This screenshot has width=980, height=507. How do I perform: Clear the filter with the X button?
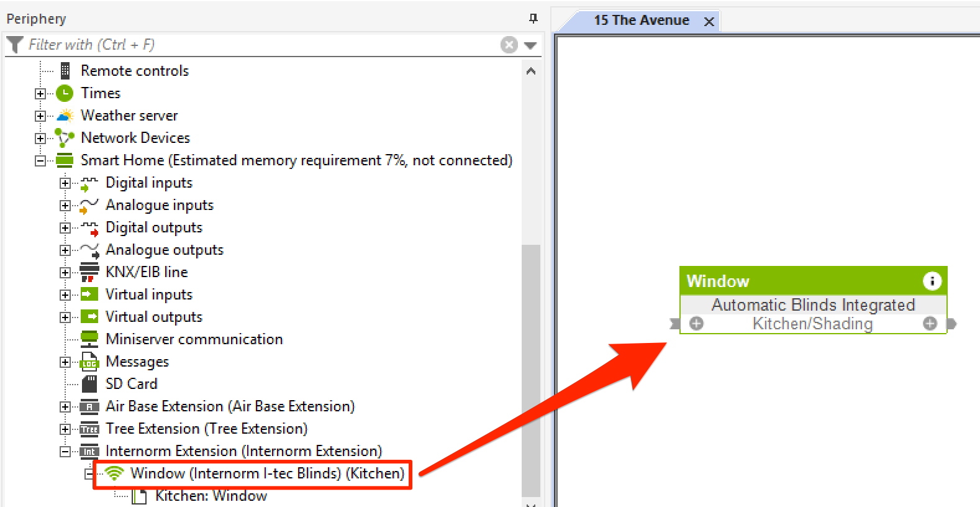point(509,45)
